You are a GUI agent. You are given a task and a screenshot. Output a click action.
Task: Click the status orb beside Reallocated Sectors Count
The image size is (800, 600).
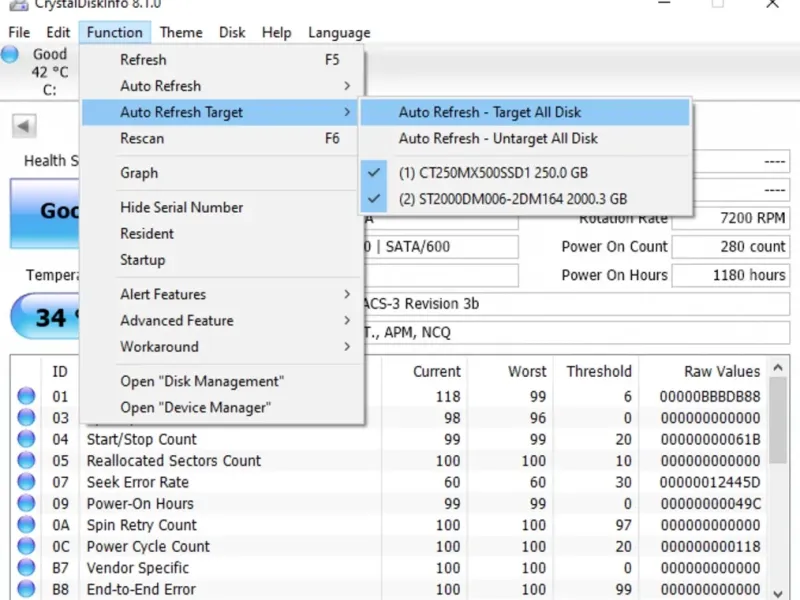click(26, 460)
